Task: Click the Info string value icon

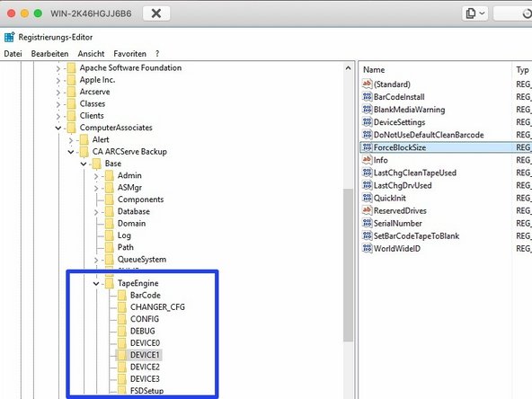Action: 368,160
